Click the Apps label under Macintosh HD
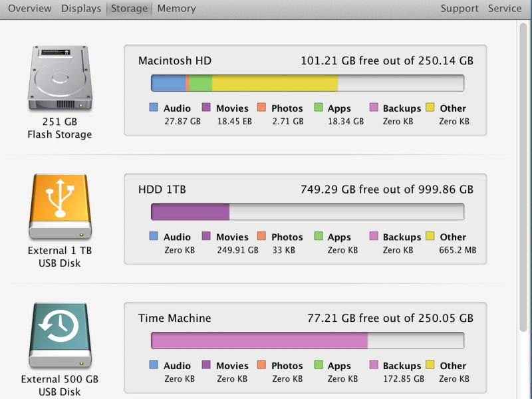 [339, 108]
